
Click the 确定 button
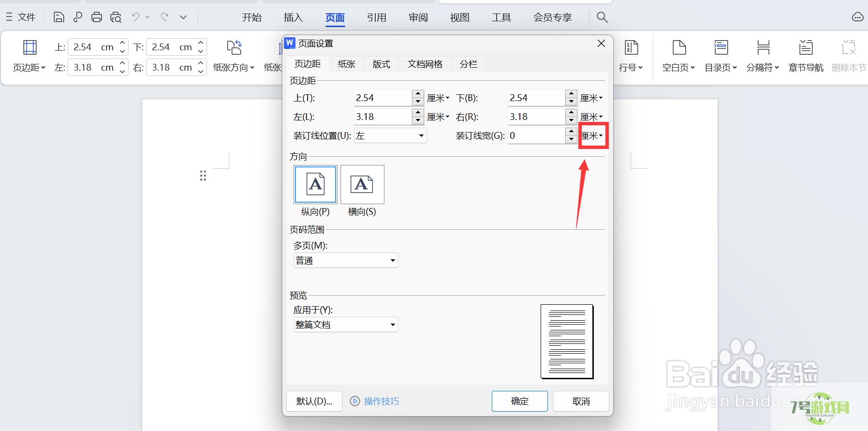(520, 401)
